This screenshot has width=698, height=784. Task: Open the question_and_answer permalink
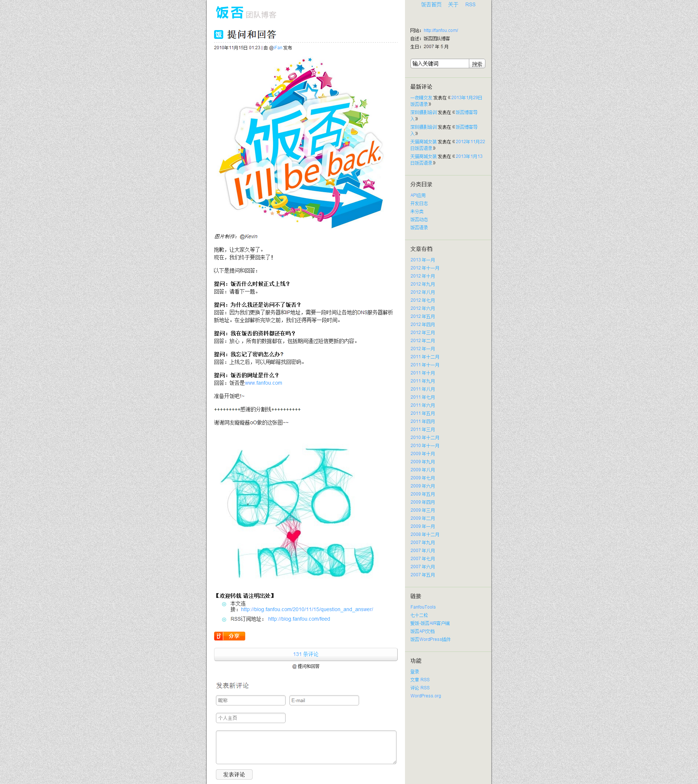click(307, 609)
